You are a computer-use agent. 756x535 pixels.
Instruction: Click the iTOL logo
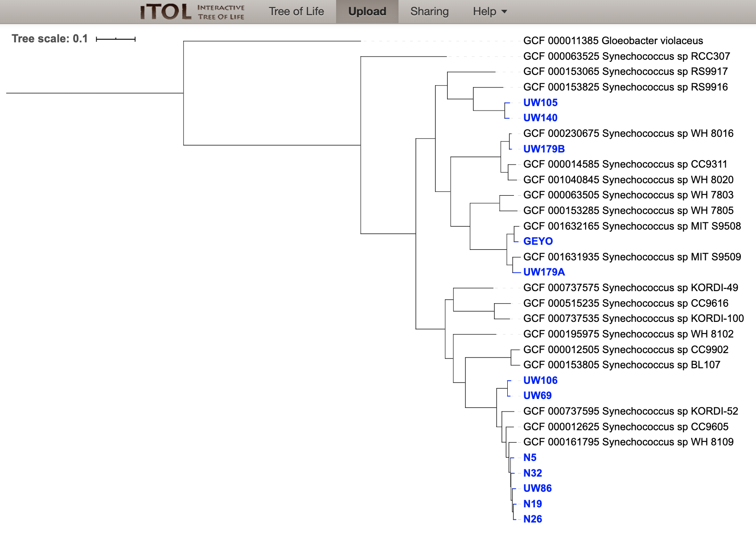point(192,12)
